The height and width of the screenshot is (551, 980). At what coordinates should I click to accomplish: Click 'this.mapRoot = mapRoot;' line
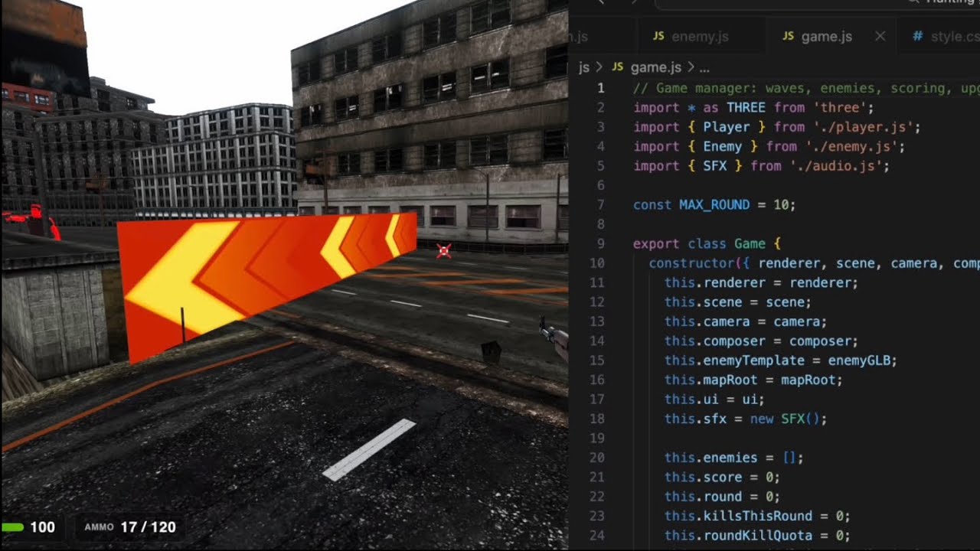(753, 380)
